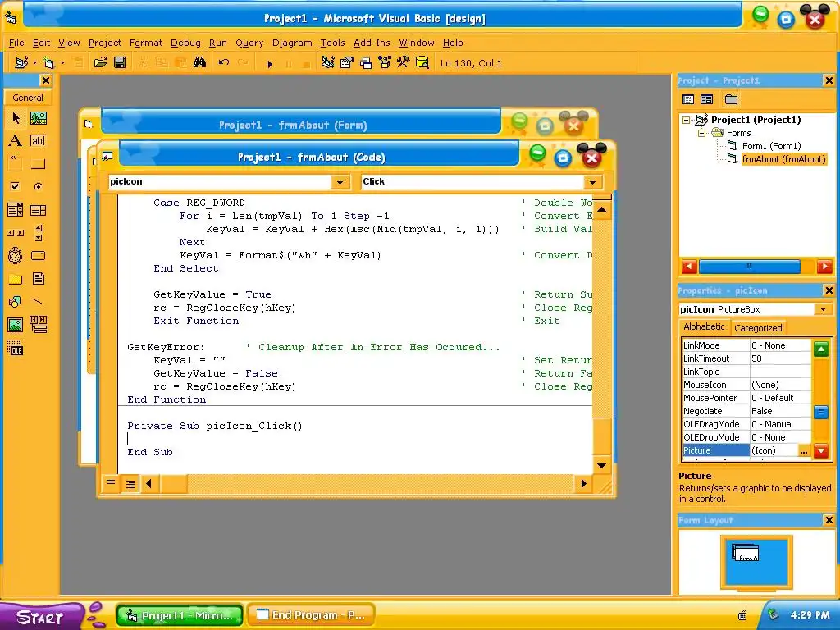Open the Add-Ins menu
Screen dimensions: 840x630
point(372,43)
